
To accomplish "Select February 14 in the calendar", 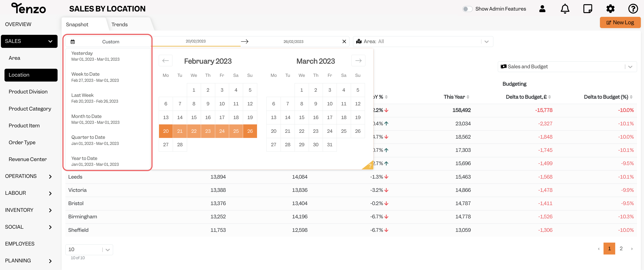I will coord(180,117).
